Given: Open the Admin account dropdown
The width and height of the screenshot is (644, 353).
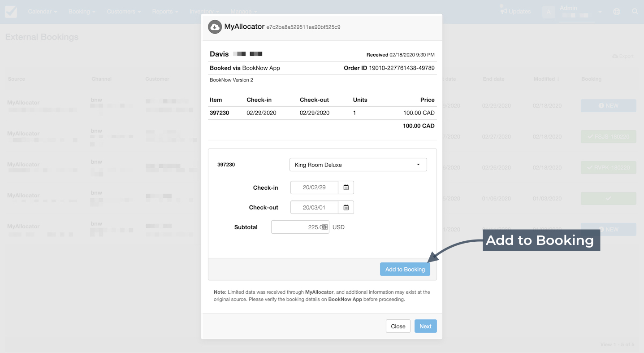Looking at the screenshot, I should tap(580, 12).
